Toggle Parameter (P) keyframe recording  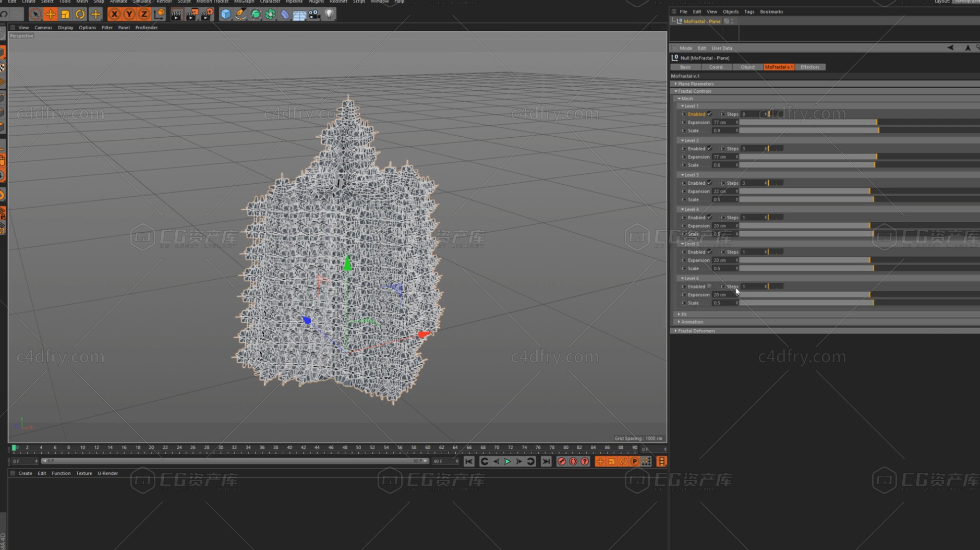click(634, 461)
